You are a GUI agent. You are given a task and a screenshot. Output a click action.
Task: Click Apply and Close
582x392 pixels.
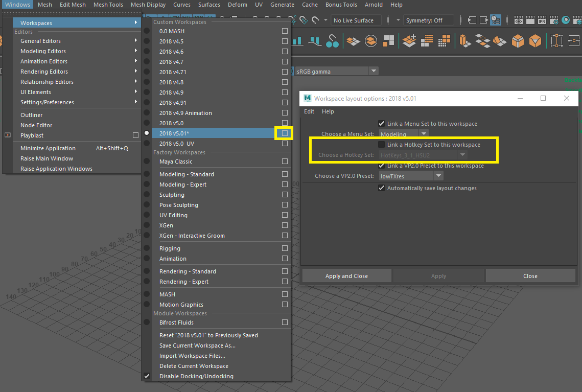346,275
